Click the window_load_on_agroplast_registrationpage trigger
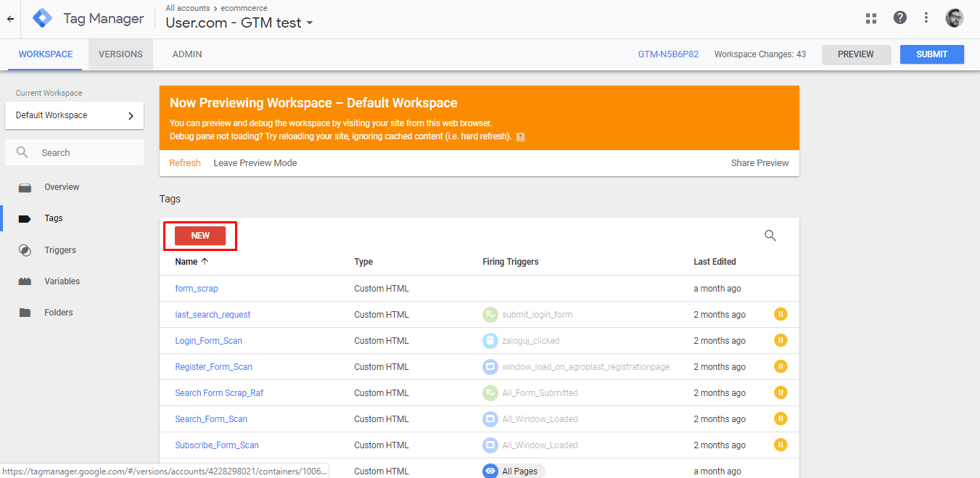This screenshot has width=980, height=478. point(576,367)
